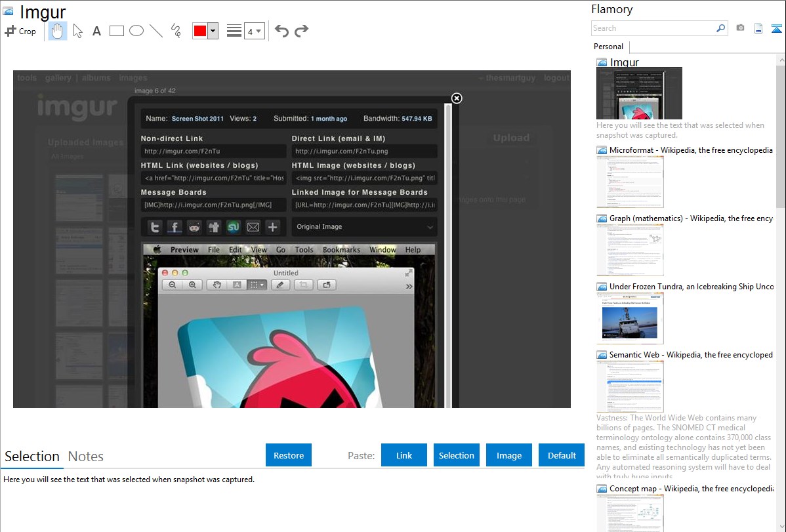Click the Paste Link button

[404, 455]
